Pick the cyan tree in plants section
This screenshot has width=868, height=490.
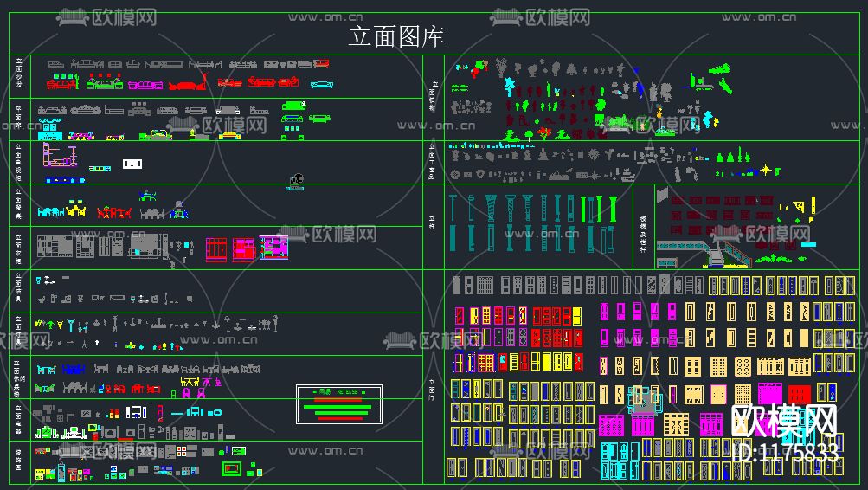click(510, 87)
